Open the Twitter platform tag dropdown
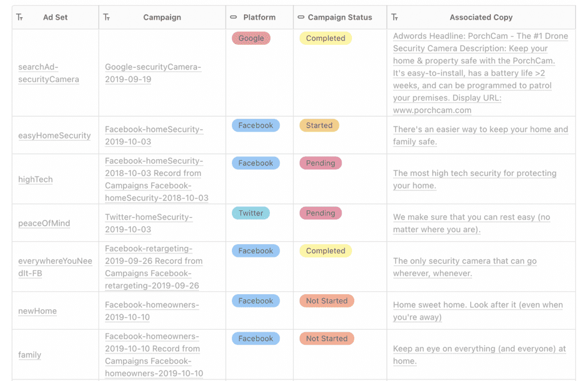Screen dimensions: 588x381 tap(251, 213)
